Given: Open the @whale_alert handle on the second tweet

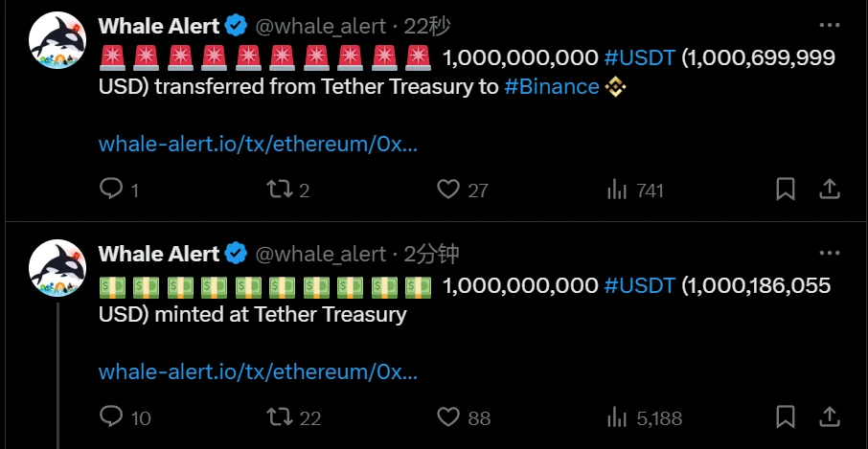Looking at the screenshot, I should (319, 254).
